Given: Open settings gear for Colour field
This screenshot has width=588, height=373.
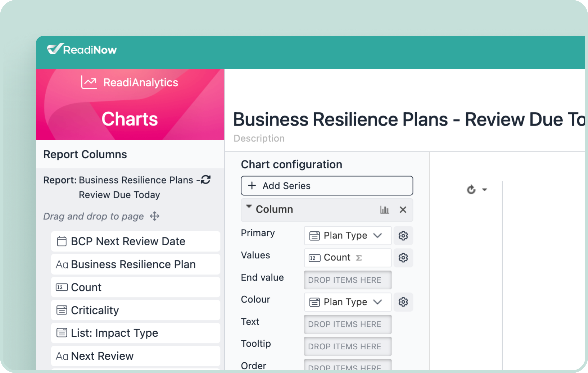Looking at the screenshot, I should (403, 302).
